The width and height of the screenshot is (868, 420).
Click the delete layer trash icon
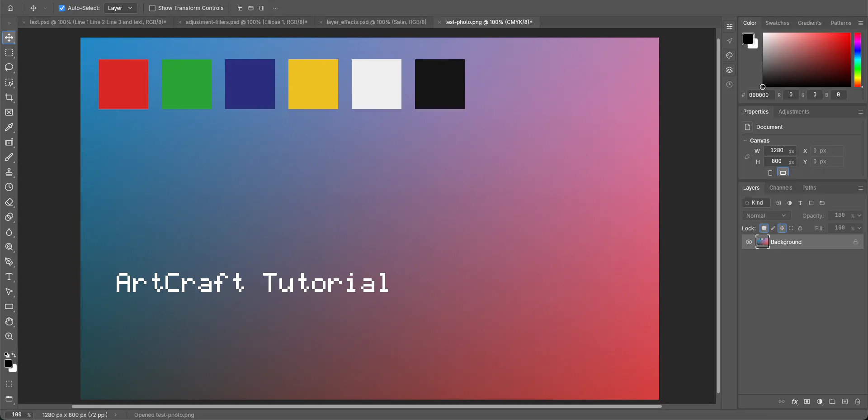coord(858,401)
